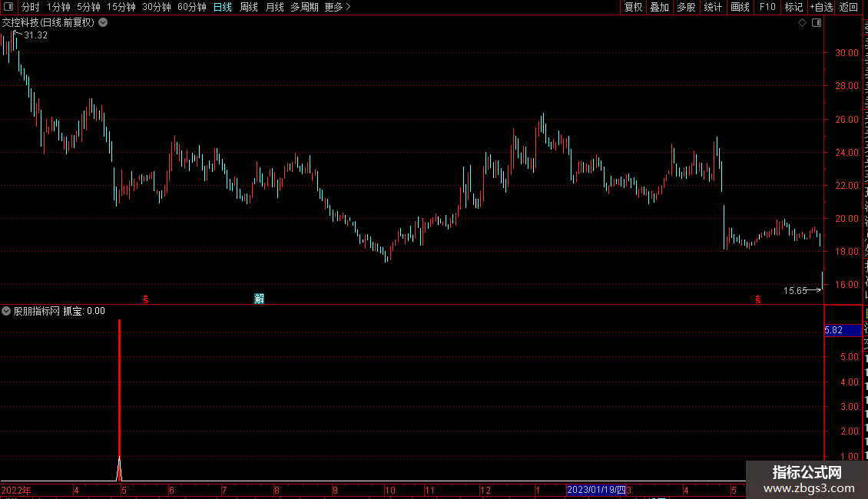Viewport: 868px width, 499px height.
Task: Click the red $ marker near May
Action: (146, 299)
